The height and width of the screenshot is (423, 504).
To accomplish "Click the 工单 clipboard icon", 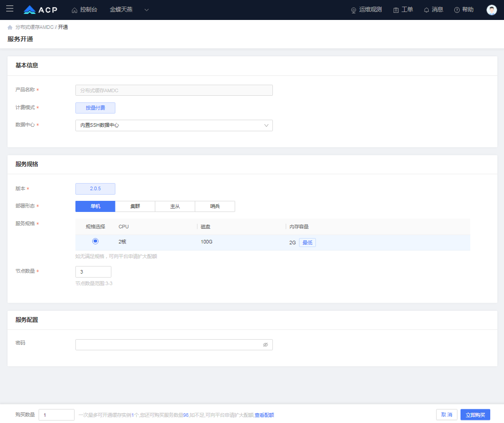I will (396, 10).
